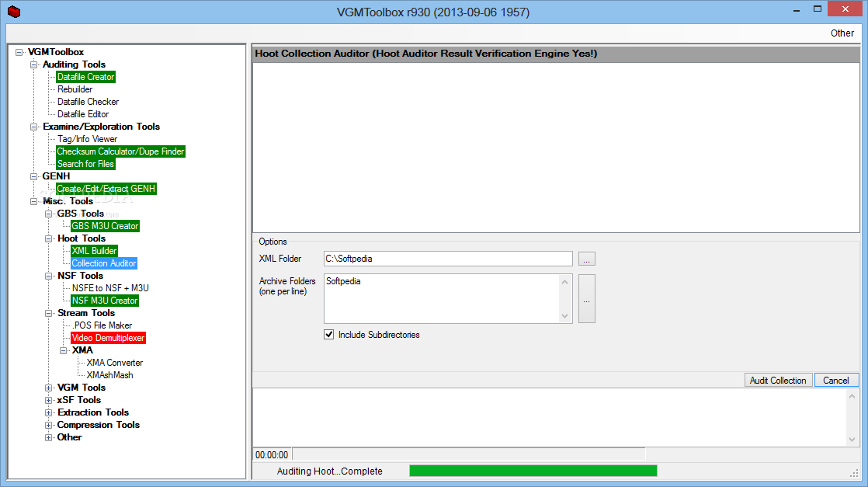Browse for the XML Folder
Image resolution: width=868 pixels, height=487 pixels.
tap(587, 259)
